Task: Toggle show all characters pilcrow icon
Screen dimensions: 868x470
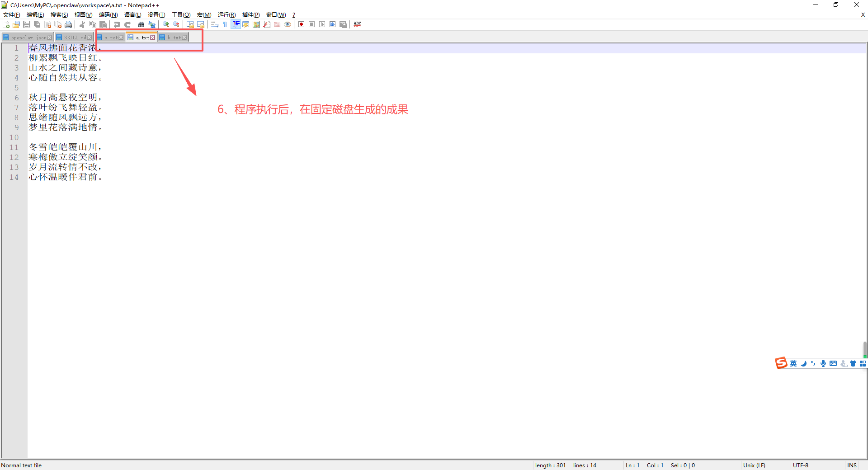Action: click(225, 24)
